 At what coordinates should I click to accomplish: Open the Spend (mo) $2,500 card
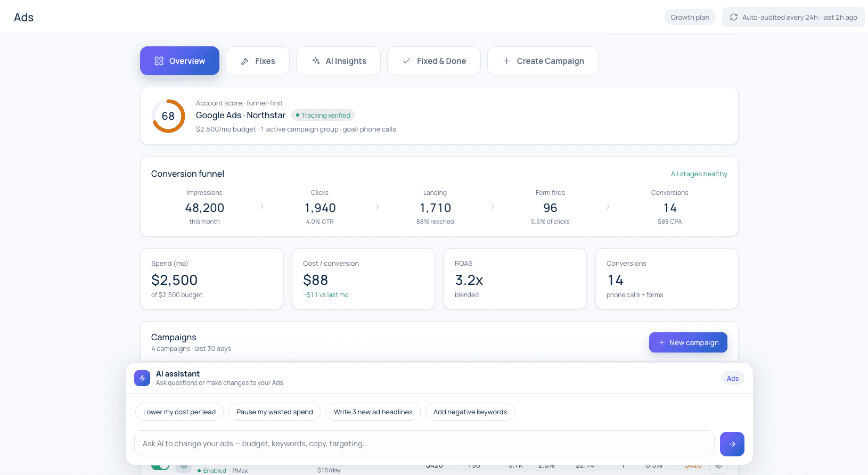pos(211,279)
